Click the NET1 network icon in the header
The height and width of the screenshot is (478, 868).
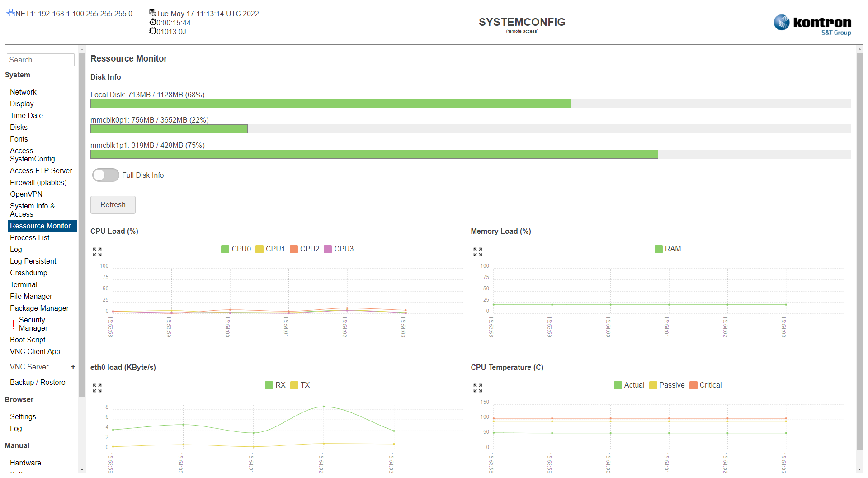(x=10, y=13)
